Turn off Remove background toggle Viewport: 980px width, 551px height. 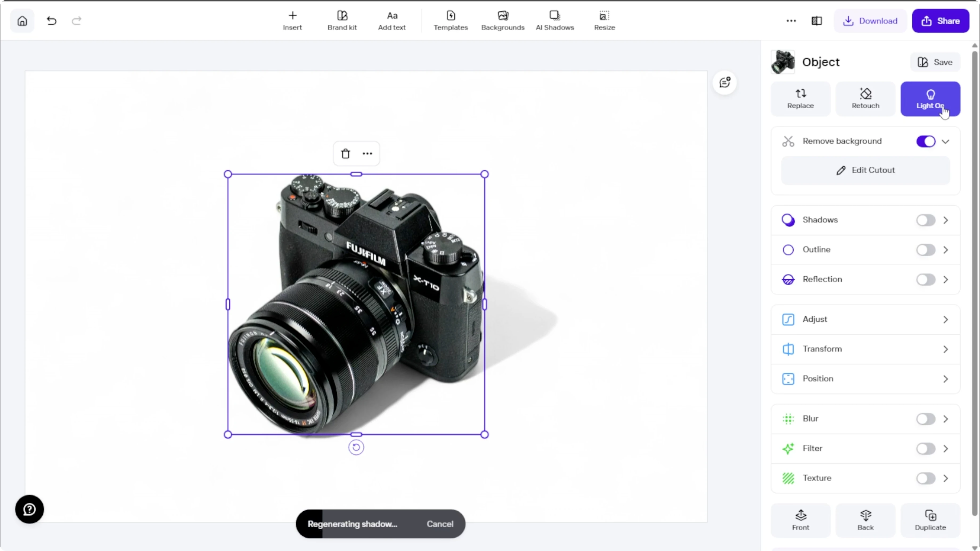pyautogui.click(x=926, y=141)
